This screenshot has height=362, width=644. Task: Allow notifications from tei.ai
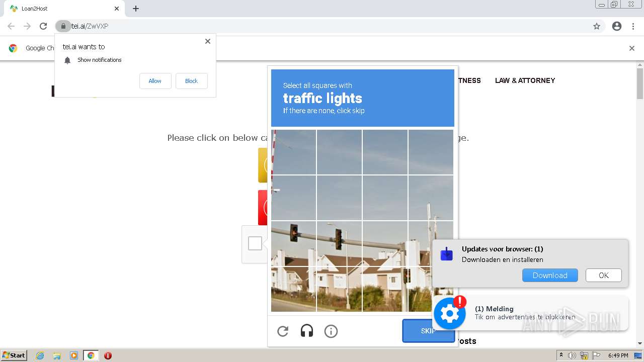pyautogui.click(x=155, y=81)
